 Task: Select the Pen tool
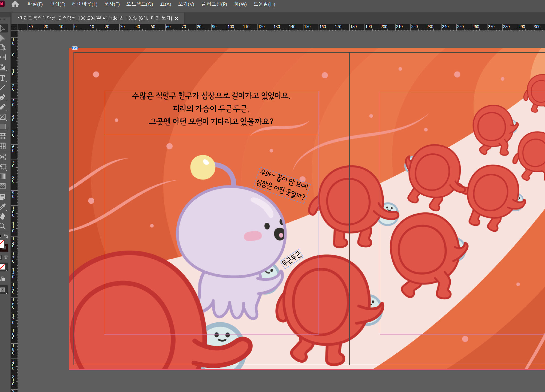pyautogui.click(x=3, y=97)
